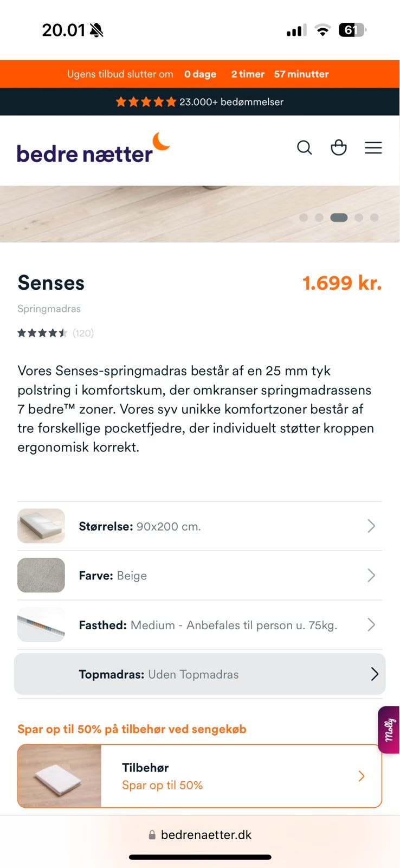This screenshot has height=868, width=400.
Task: Open the hamburger menu icon
Action: click(373, 148)
